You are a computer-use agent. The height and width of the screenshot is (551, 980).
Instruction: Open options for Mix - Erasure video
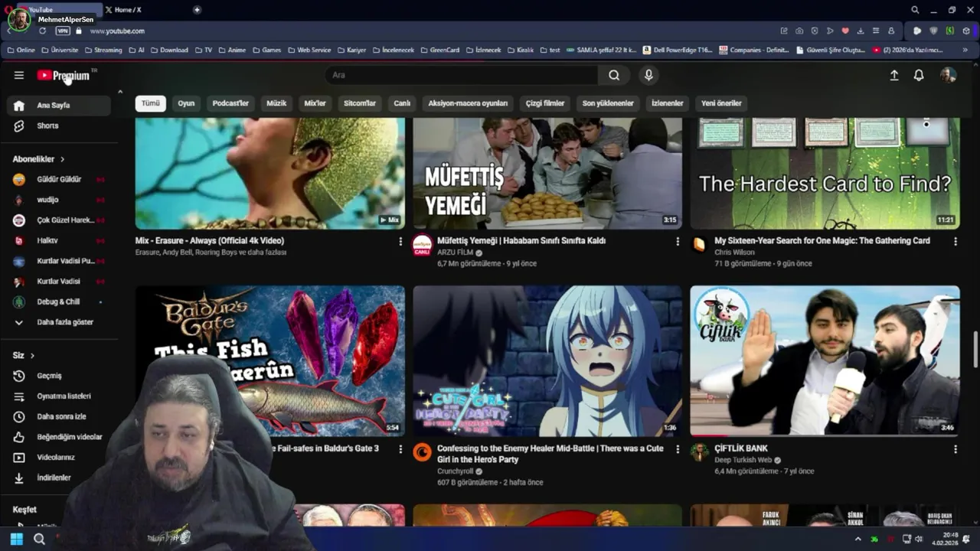click(x=400, y=241)
